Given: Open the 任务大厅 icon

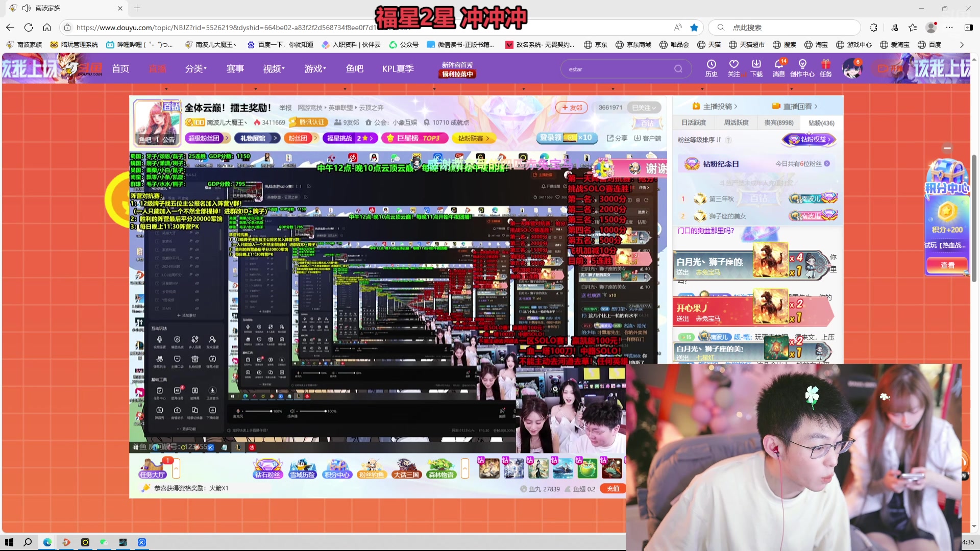Looking at the screenshot, I should click(x=152, y=468).
